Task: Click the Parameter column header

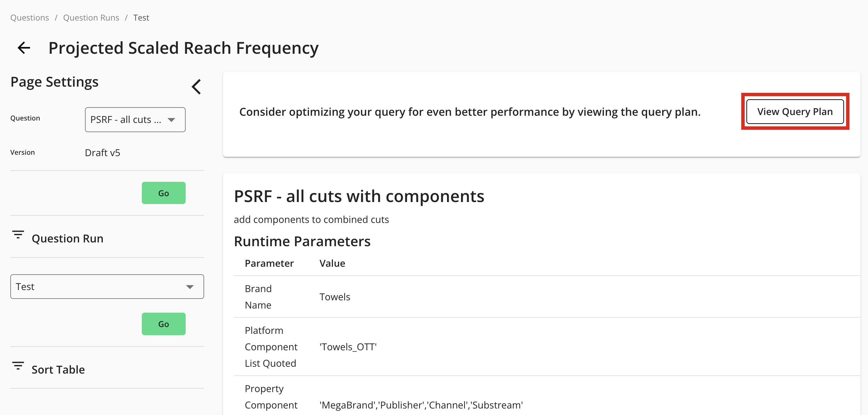Action: (x=269, y=263)
